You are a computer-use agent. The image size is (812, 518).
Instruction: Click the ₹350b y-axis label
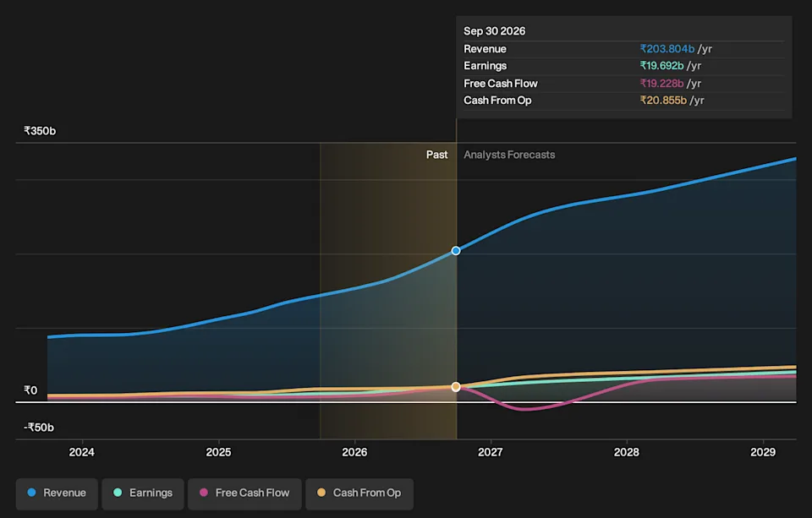point(40,131)
